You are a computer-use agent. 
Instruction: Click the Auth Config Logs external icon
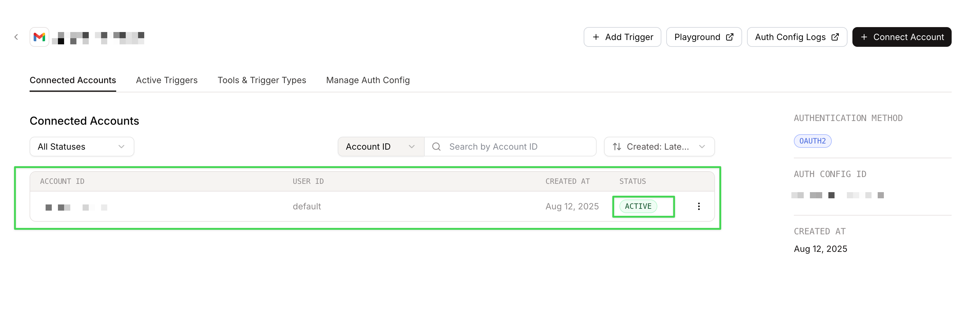coord(835,37)
